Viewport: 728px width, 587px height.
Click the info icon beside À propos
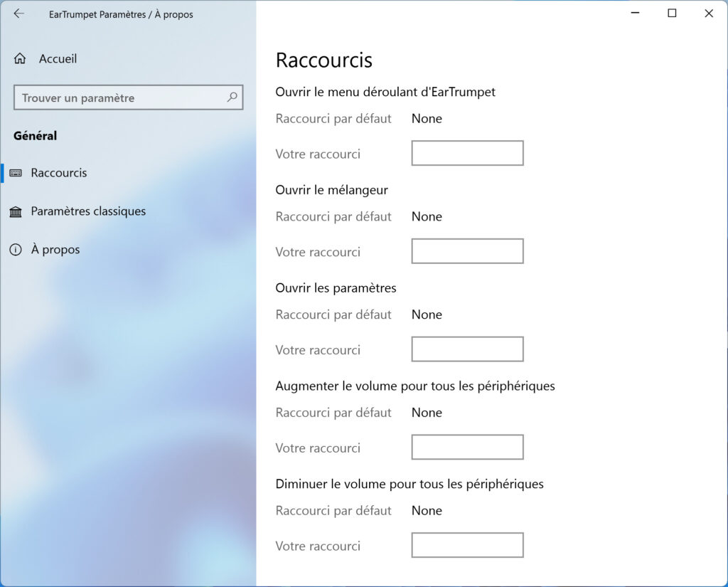click(x=16, y=250)
